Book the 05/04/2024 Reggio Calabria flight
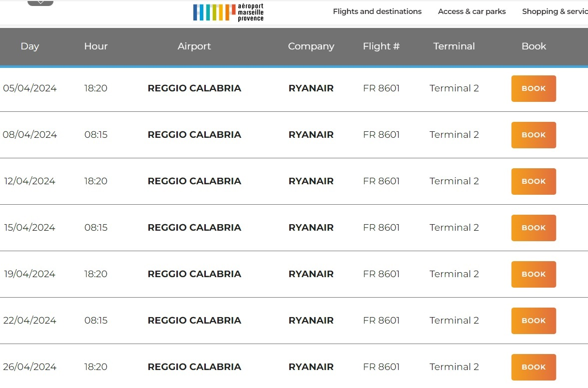Image resolution: width=588 pixels, height=388 pixels. (x=533, y=88)
